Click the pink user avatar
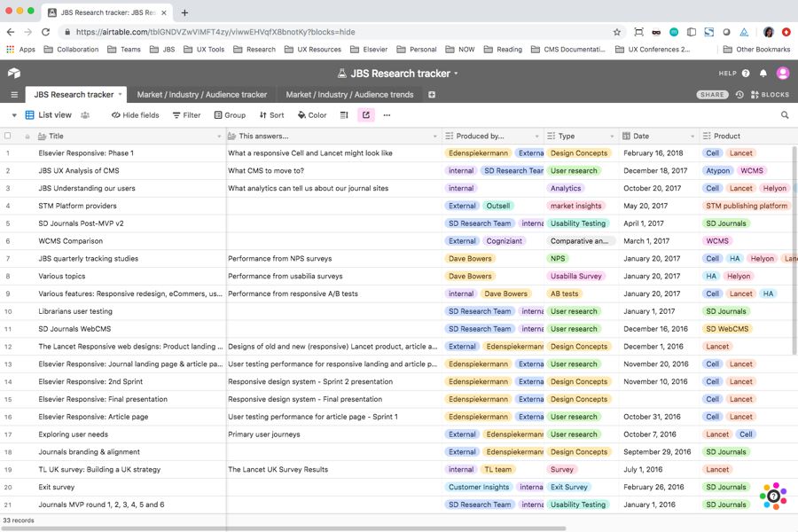Screen dimensions: 798x532 [784, 74]
